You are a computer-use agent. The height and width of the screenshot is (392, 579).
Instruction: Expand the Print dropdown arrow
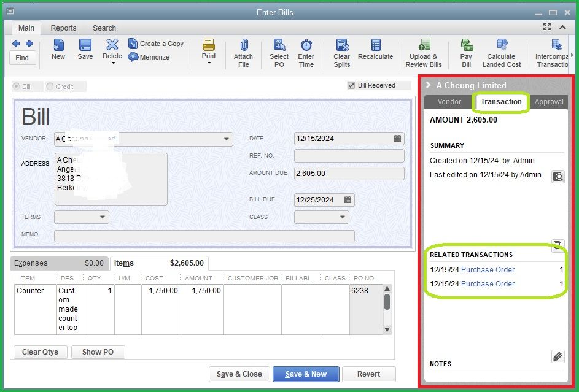pyautogui.click(x=209, y=63)
